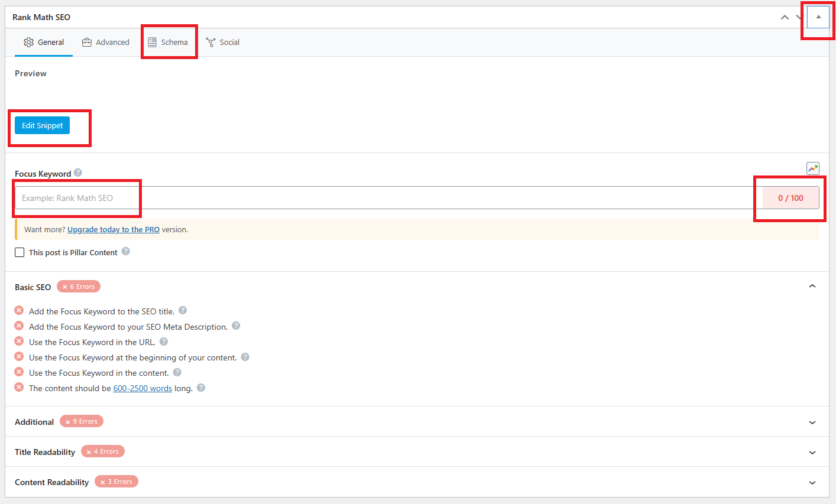This screenshot has width=836, height=504.
Task: Open the Social tab
Action: (x=223, y=41)
